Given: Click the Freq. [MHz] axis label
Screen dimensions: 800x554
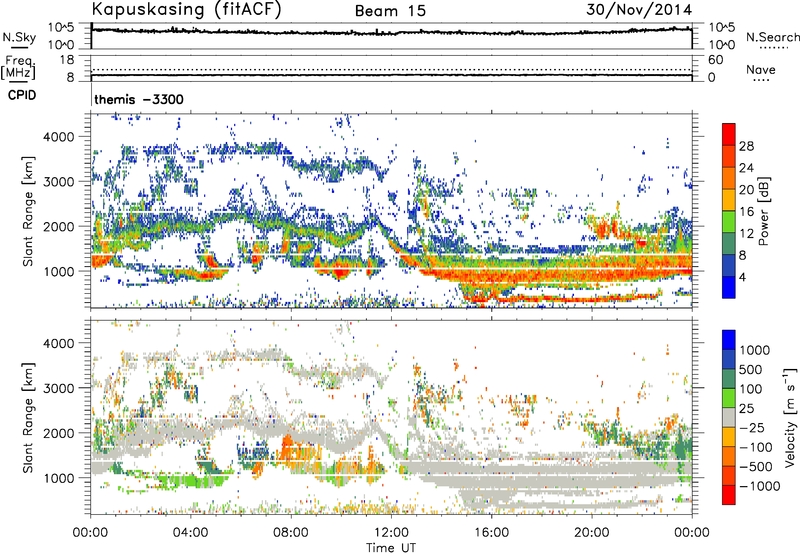Looking at the screenshot, I should pyautogui.click(x=18, y=67).
